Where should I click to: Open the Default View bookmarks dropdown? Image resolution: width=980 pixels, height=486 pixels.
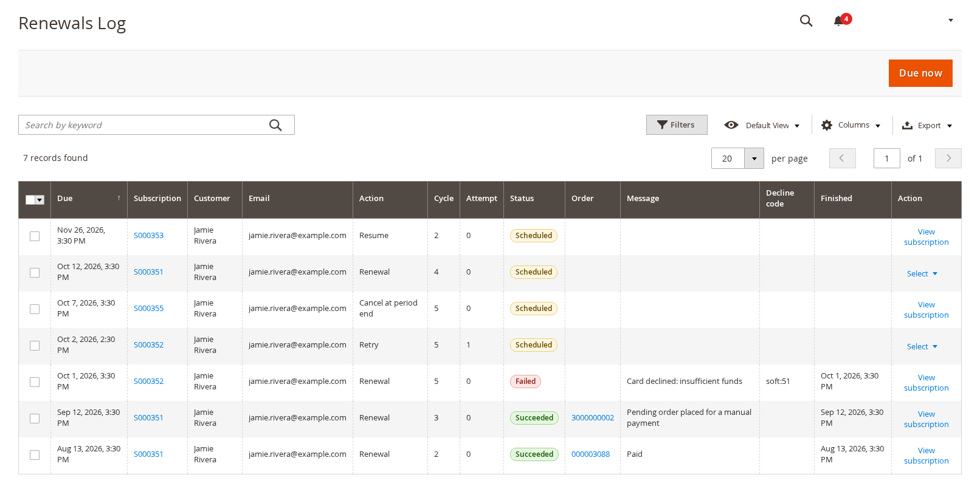tap(762, 125)
